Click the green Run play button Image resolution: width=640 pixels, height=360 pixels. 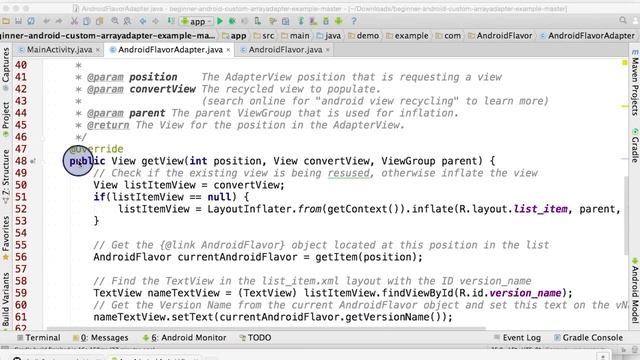pos(220,21)
